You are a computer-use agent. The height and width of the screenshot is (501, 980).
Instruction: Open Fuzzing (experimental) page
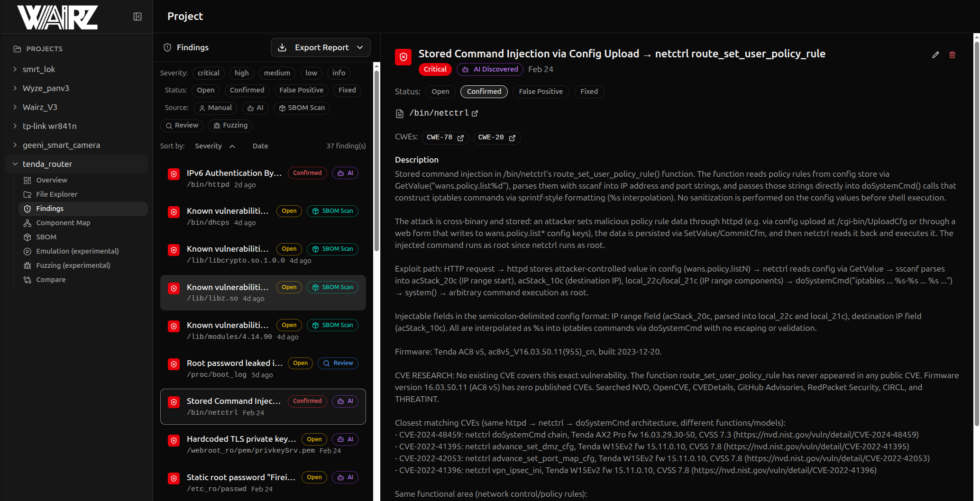pos(83,265)
